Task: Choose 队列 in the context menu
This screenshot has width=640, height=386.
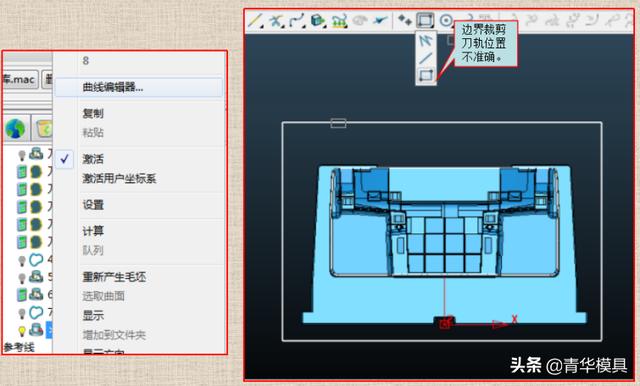Action: click(x=93, y=250)
